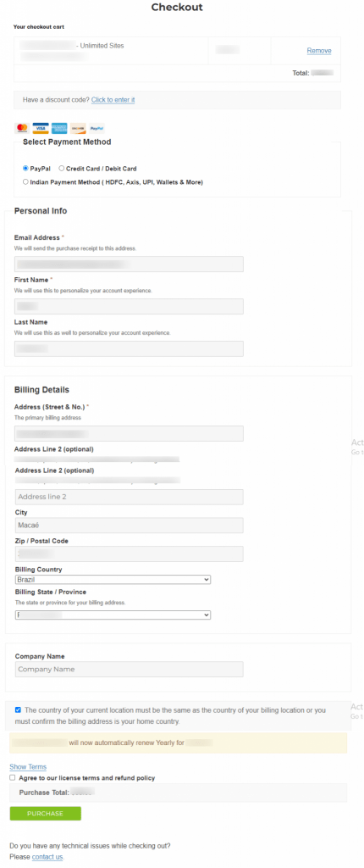Select the PayPal payment radio button
Image resolution: width=364 pixels, height=868 pixels.
pos(25,169)
